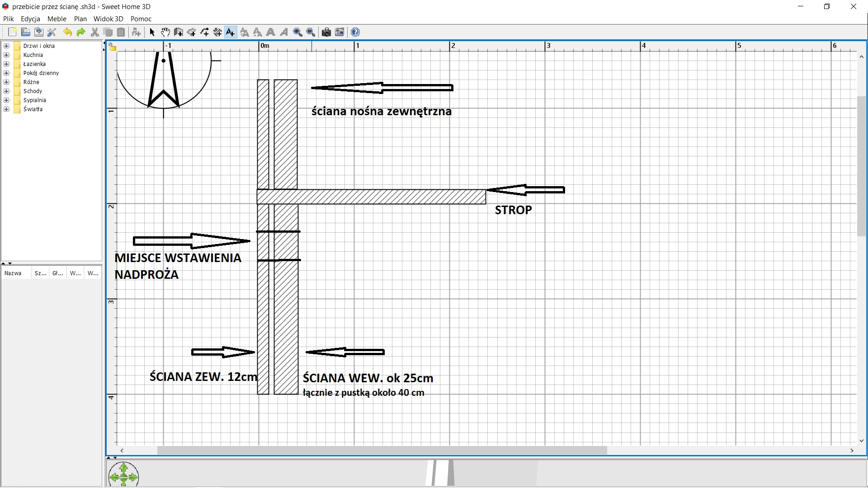Select the Sypialnia folder in catalog
The image size is (868, 488).
pyautogui.click(x=34, y=100)
